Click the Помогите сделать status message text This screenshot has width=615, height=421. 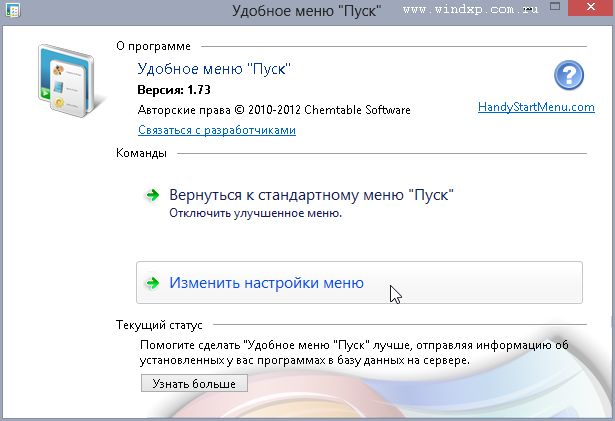tap(354, 352)
